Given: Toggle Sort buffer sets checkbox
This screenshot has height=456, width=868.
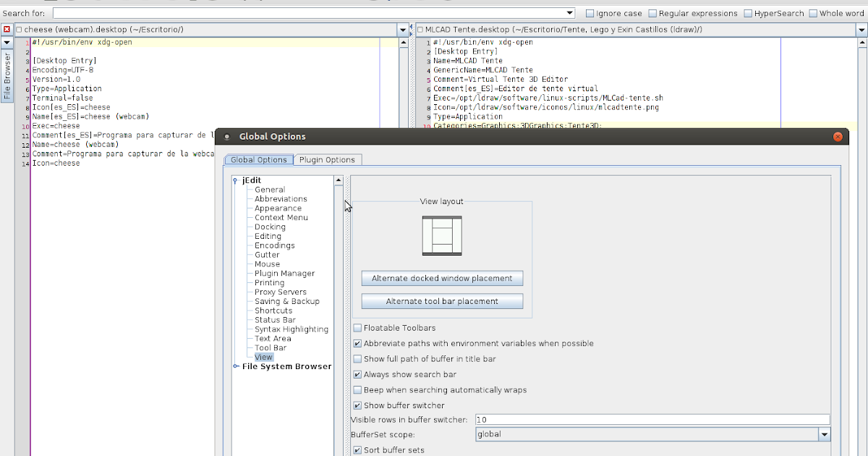Looking at the screenshot, I should click(x=388, y=450).
